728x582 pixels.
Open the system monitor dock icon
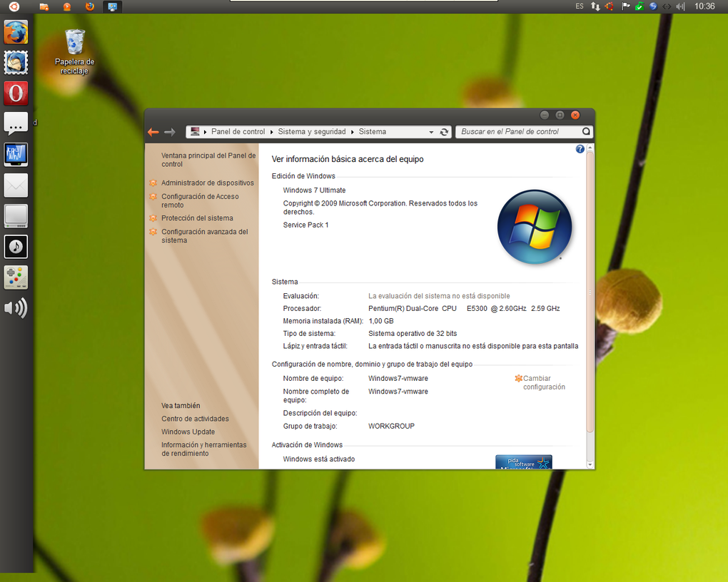(x=16, y=155)
